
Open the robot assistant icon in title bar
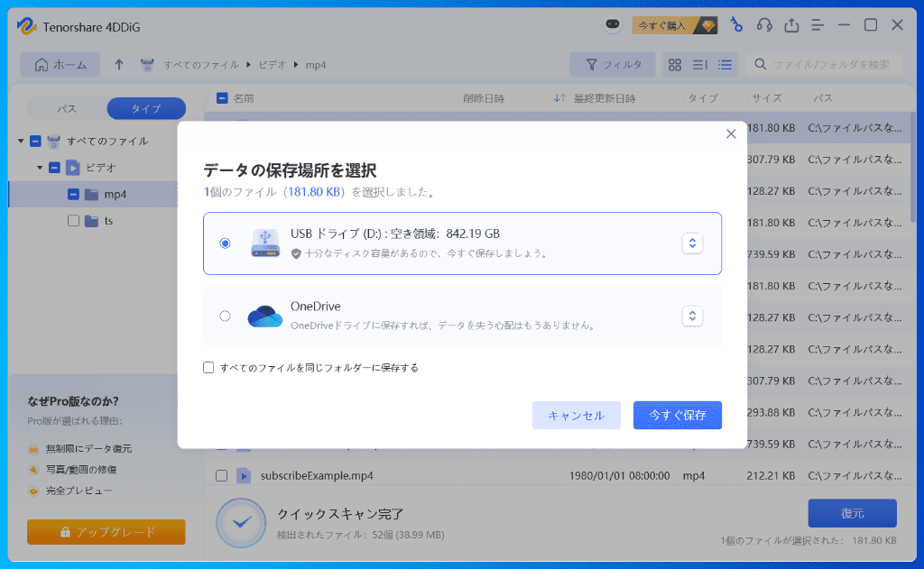pyautogui.click(x=613, y=24)
